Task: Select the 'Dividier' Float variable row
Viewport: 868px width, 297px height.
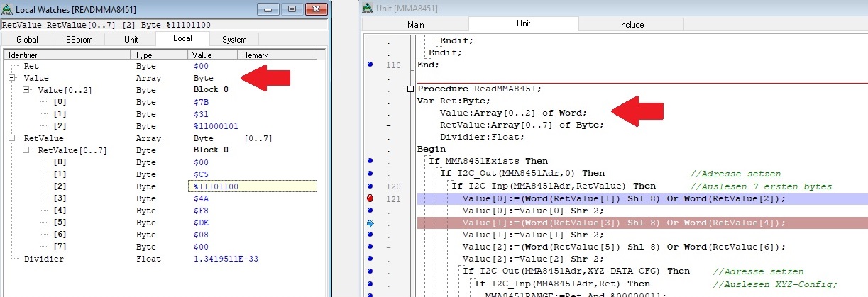Action: [163, 259]
